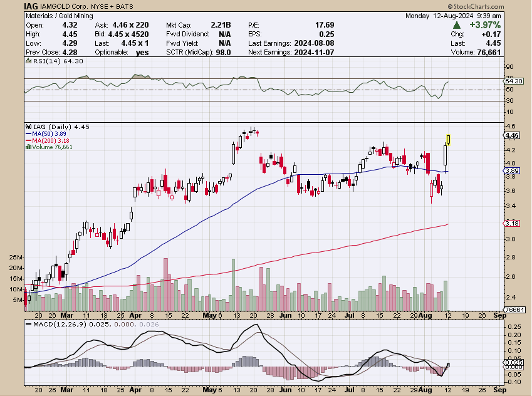Click the Fwd Dividend N/A value
The height and width of the screenshot is (396, 532).
[224, 34]
